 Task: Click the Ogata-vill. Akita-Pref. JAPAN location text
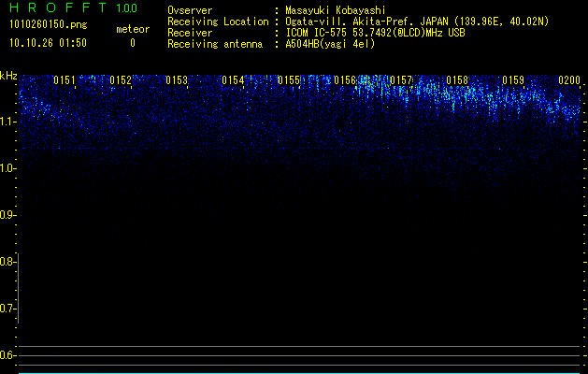tap(417, 22)
